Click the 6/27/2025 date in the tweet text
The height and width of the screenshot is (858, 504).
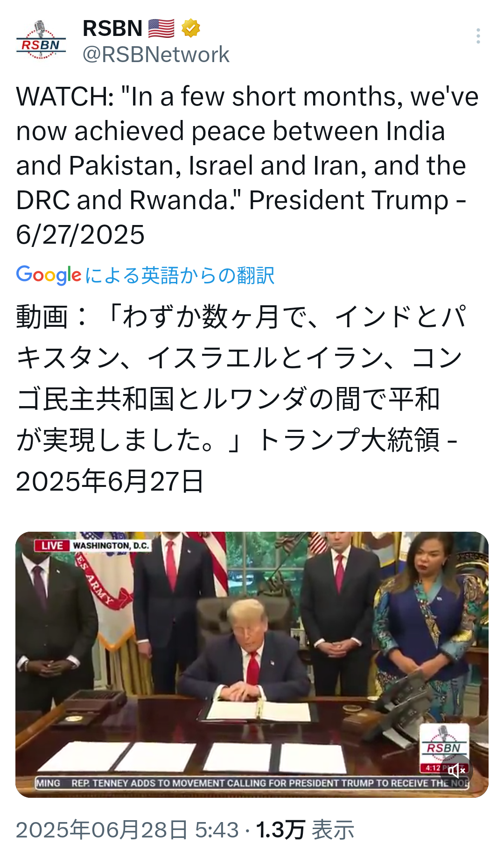click(x=80, y=234)
